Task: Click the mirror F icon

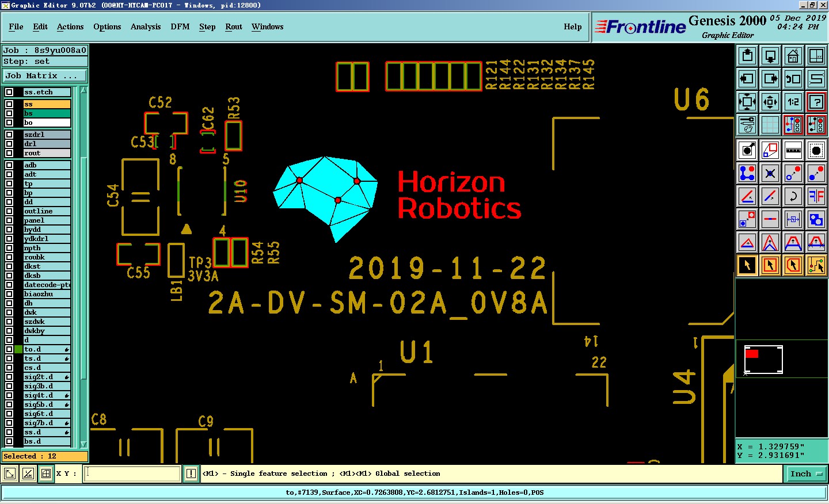Action: (816, 196)
